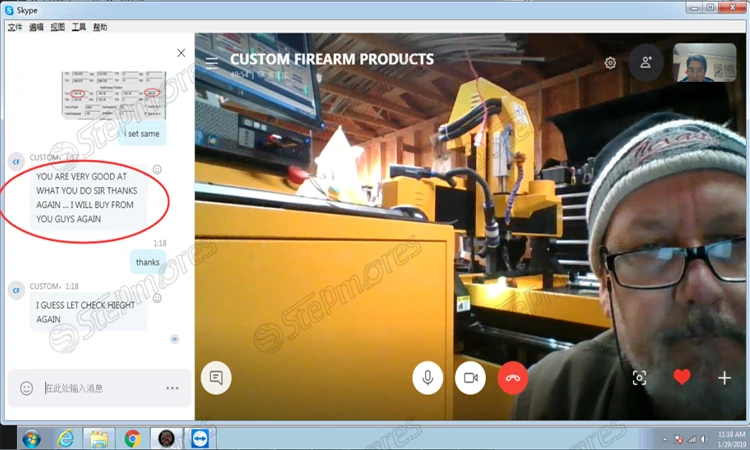Viewport: 750px width, 450px height.
Task: Open the shared screenshot image in chat
Action: tap(112, 95)
